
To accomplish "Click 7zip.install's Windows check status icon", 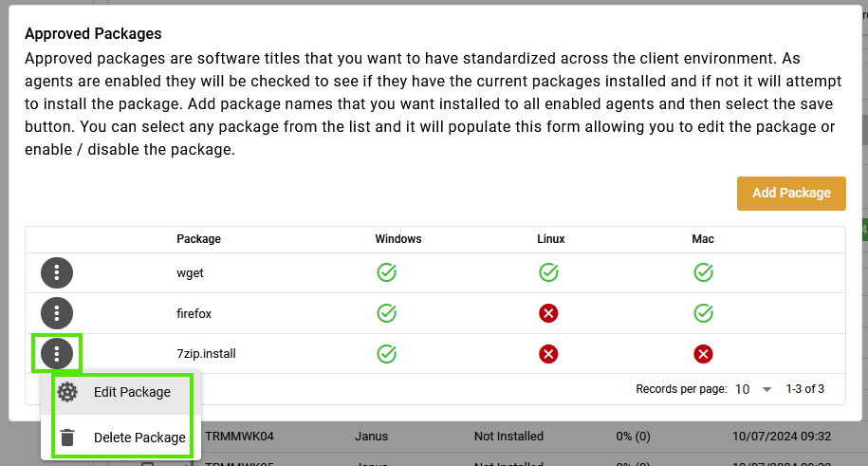I will coord(386,353).
